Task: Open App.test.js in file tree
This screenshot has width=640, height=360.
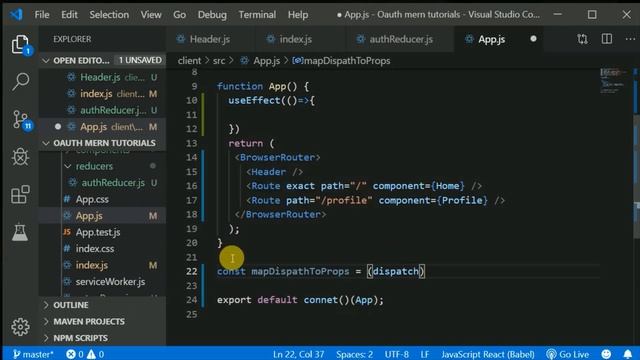Action: pyautogui.click(x=102, y=232)
